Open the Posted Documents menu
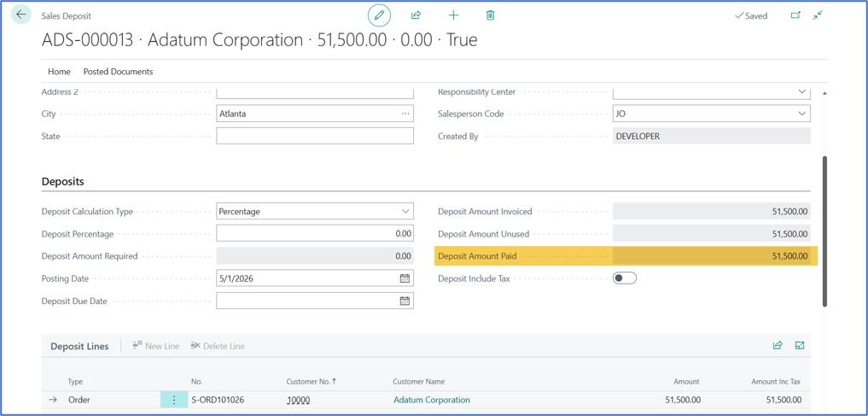 [118, 72]
